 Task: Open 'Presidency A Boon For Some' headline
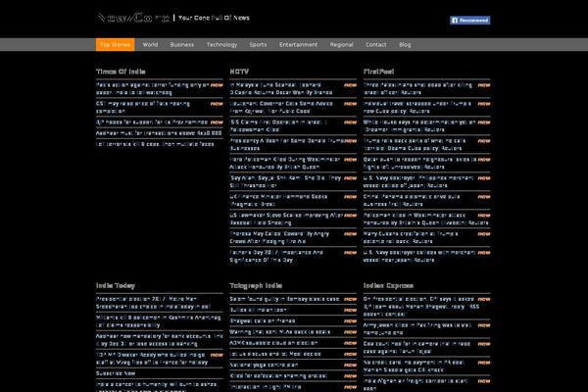click(287, 144)
